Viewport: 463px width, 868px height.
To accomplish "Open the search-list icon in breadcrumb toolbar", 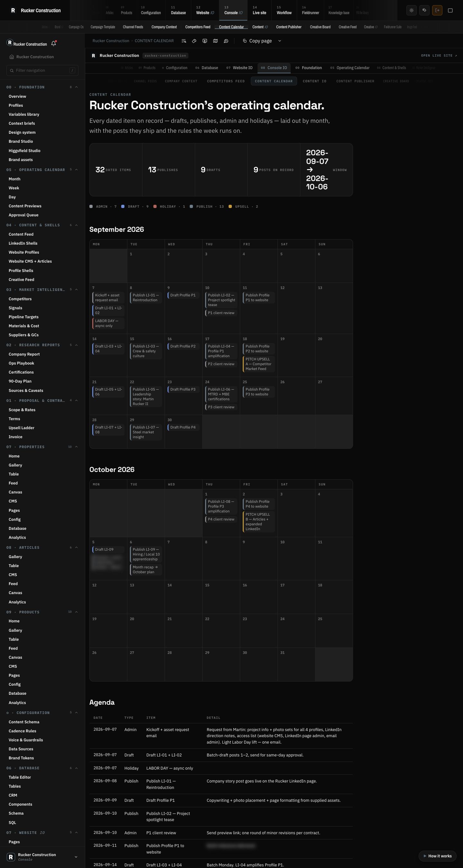I will click(x=184, y=41).
